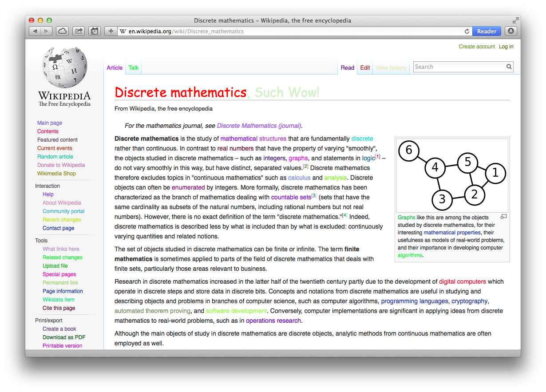Open Printable version link
Screen dimensions: 546x392
coord(62,346)
